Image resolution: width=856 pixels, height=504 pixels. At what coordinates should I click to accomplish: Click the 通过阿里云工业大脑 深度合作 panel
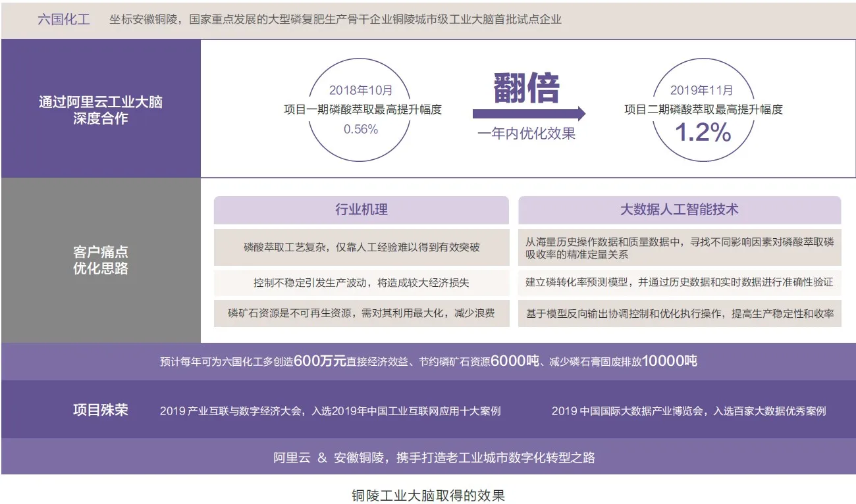(x=101, y=109)
